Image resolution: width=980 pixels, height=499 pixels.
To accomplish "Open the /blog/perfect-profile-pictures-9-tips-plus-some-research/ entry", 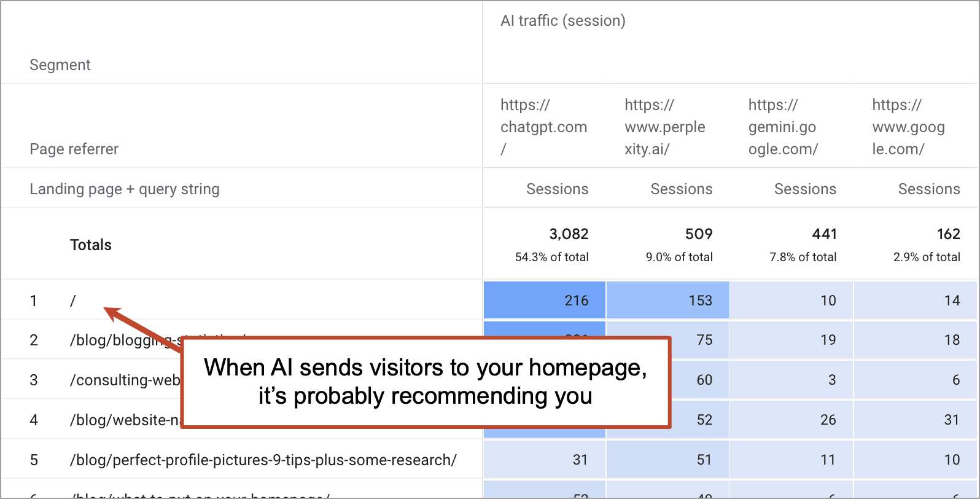I will tap(263, 459).
